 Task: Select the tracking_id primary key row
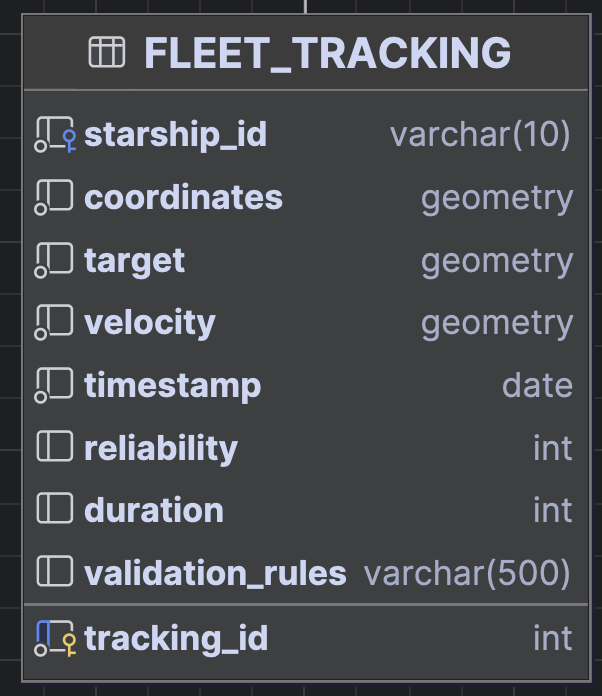[306, 639]
